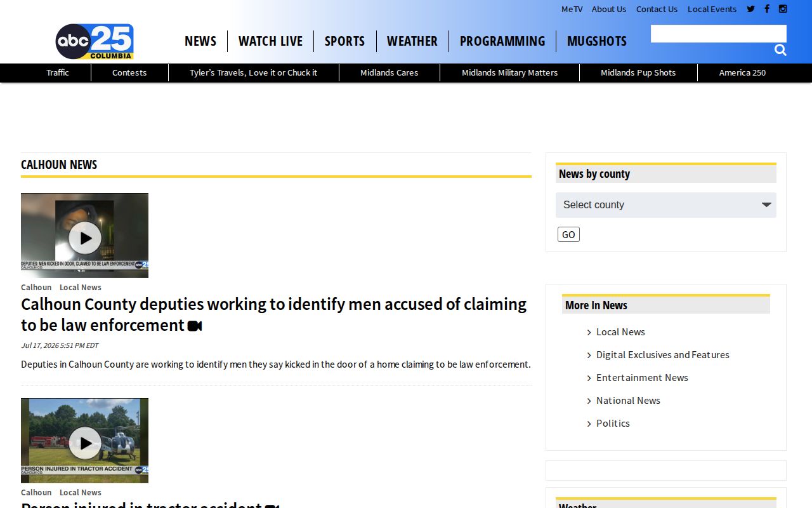Click inside the search input field
The width and height of the screenshot is (812, 508).
click(719, 34)
